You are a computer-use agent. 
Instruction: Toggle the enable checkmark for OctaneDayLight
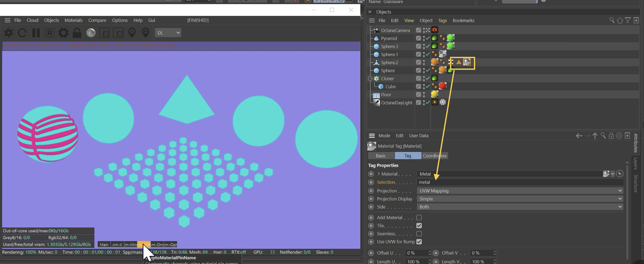click(428, 102)
